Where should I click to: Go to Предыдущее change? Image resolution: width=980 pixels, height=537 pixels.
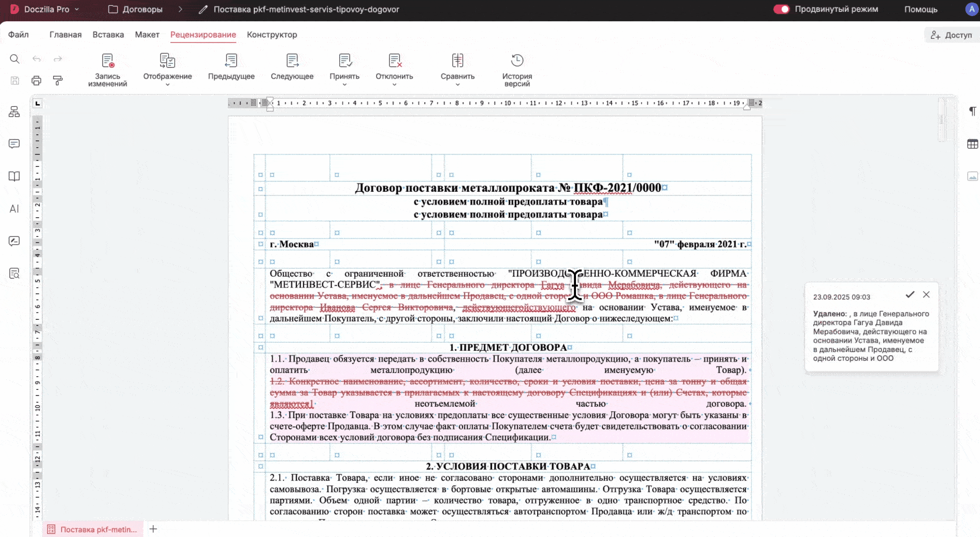[x=231, y=67]
